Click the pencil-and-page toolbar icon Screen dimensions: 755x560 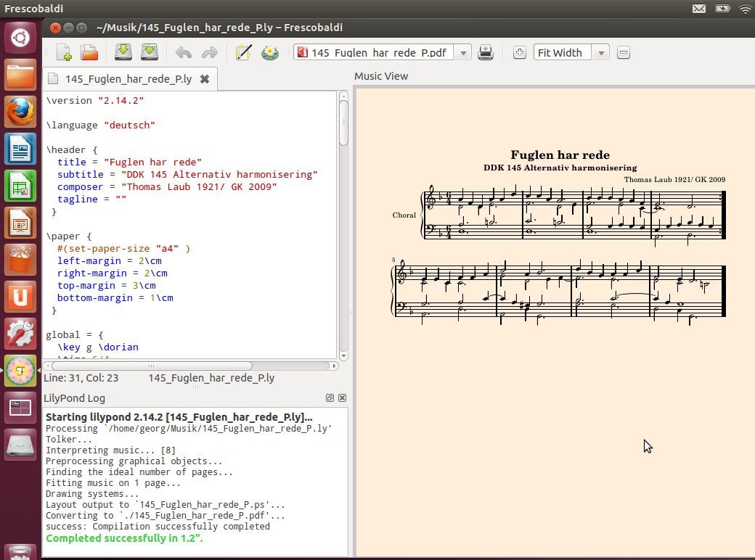(x=244, y=52)
